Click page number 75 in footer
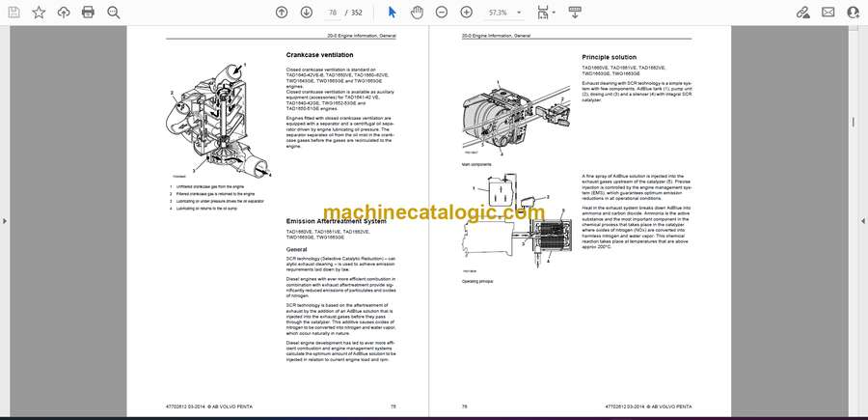This screenshot has height=420, width=868. [393, 406]
